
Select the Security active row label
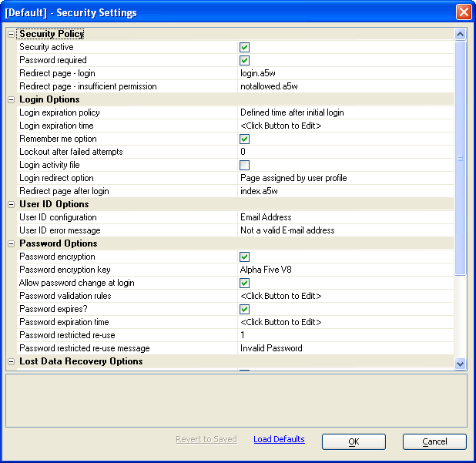tap(46, 47)
